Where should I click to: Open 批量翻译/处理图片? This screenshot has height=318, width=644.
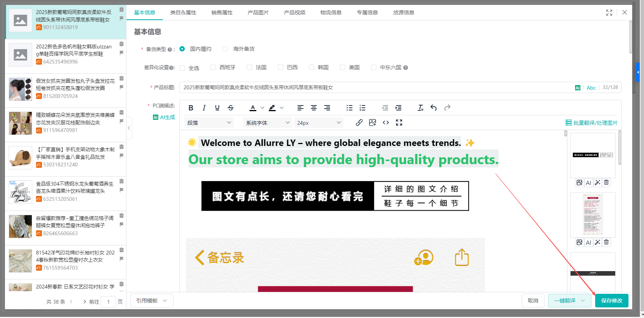coord(592,123)
